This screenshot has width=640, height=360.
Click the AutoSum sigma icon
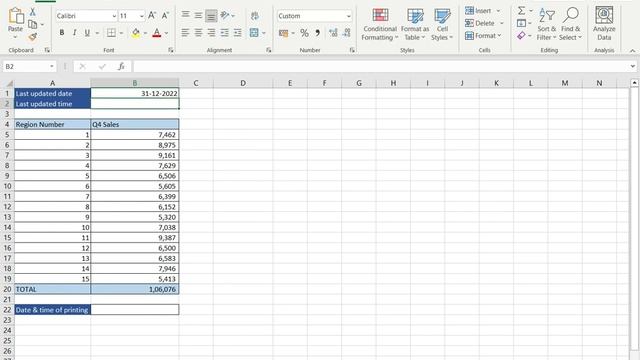(x=522, y=11)
